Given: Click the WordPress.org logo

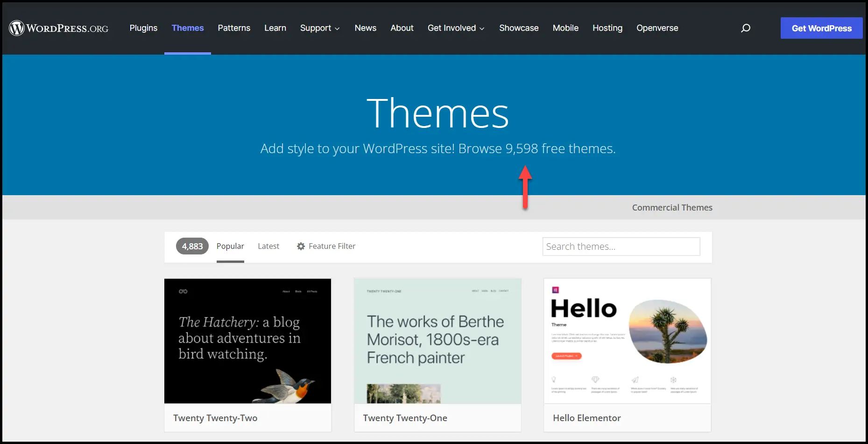Looking at the screenshot, I should 59,28.
